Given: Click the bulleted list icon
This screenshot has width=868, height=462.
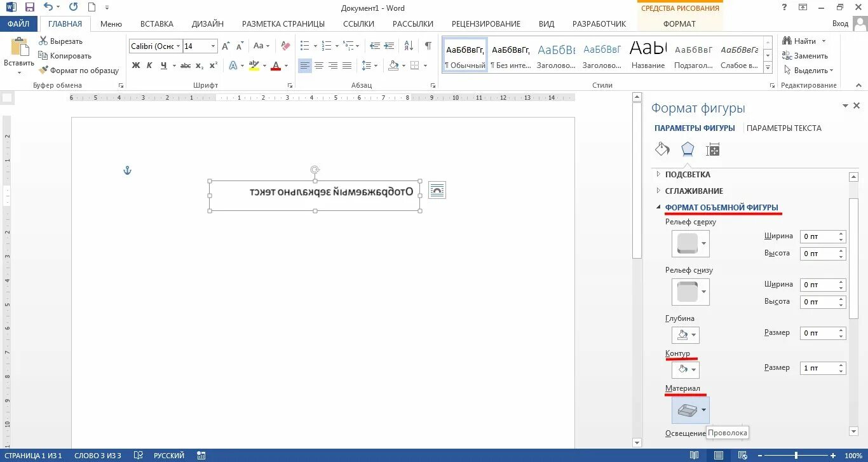Looking at the screenshot, I should click(x=304, y=46).
